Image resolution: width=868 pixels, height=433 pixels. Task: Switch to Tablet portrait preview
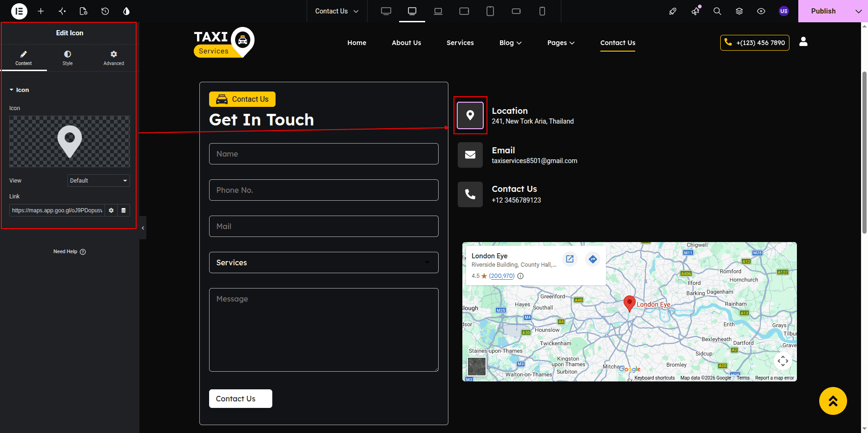click(490, 11)
